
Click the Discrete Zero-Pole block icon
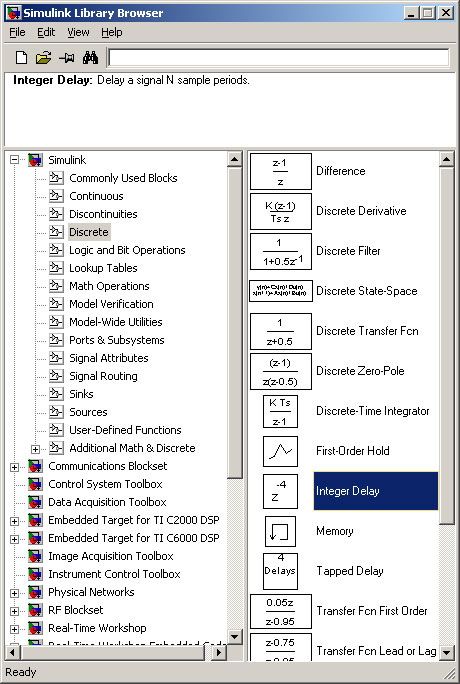coord(281,371)
